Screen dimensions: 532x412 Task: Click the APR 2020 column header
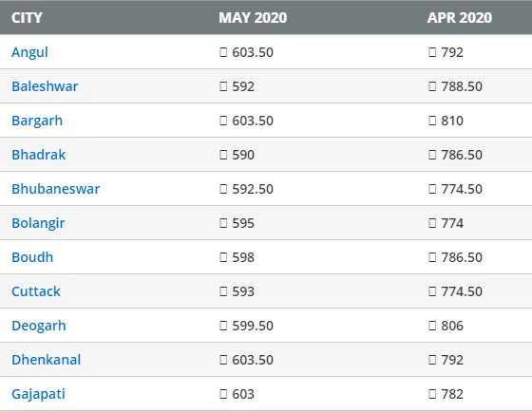(x=460, y=18)
